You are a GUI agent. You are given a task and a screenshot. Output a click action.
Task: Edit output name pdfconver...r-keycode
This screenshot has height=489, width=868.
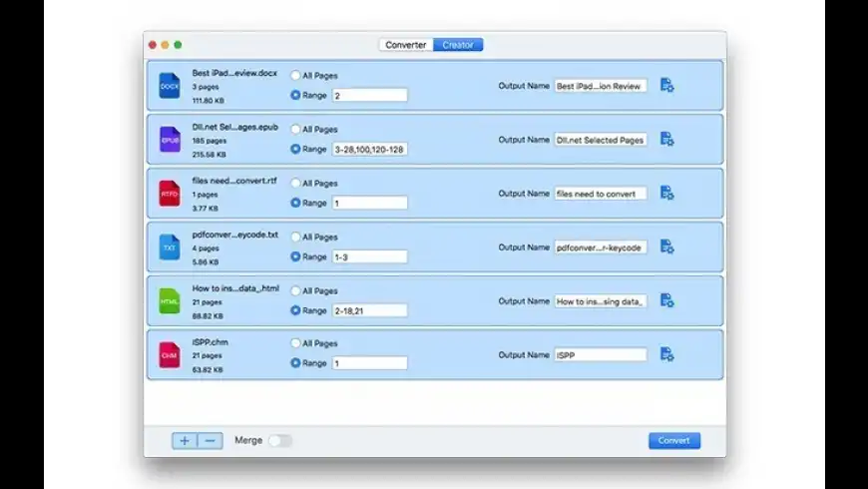coord(601,246)
